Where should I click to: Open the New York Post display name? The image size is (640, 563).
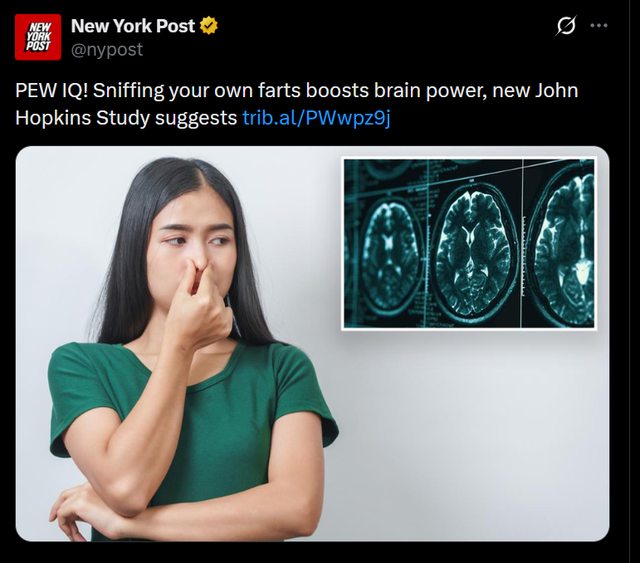[x=133, y=26]
